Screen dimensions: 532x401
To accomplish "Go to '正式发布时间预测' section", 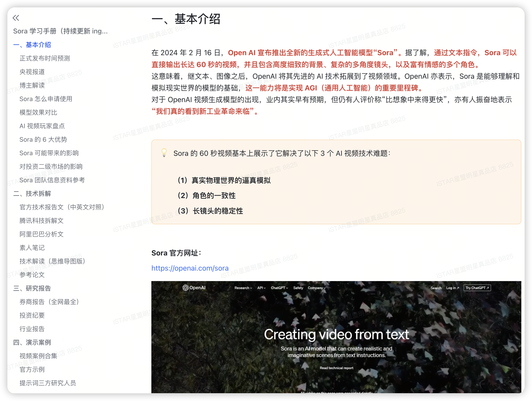I will [45, 58].
